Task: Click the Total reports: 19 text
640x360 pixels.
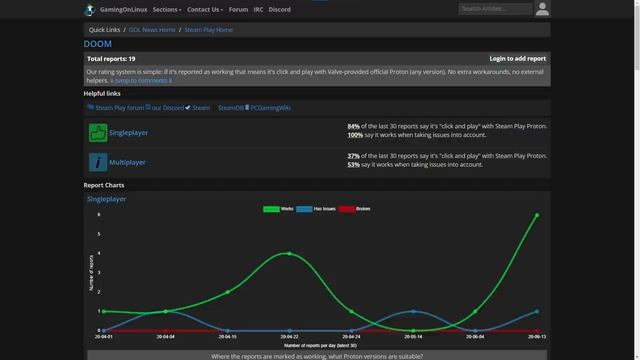Action: coord(111,59)
